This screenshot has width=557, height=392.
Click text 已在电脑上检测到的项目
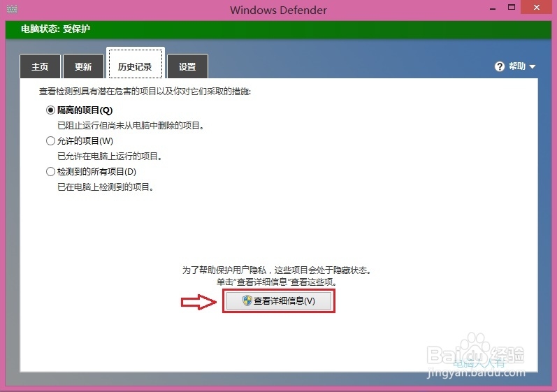[105, 187]
